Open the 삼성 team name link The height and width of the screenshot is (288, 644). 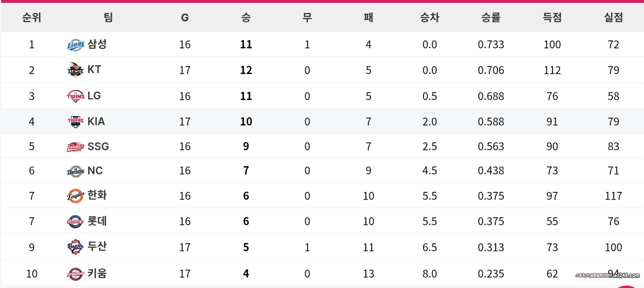[97, 44]
